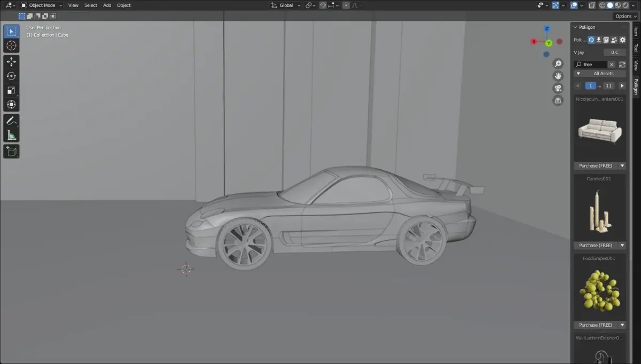This screenshot has width=641, height=364.
Task: Toggle proportional editing
Action: [x=346, y=5]
